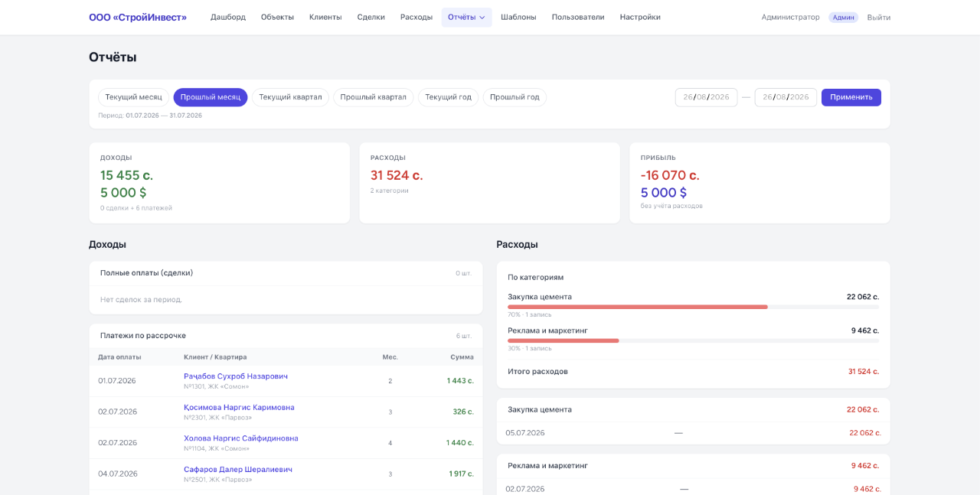
Task: Open client Қосимова Наргис Каримовна
Action: coord(239,407)
